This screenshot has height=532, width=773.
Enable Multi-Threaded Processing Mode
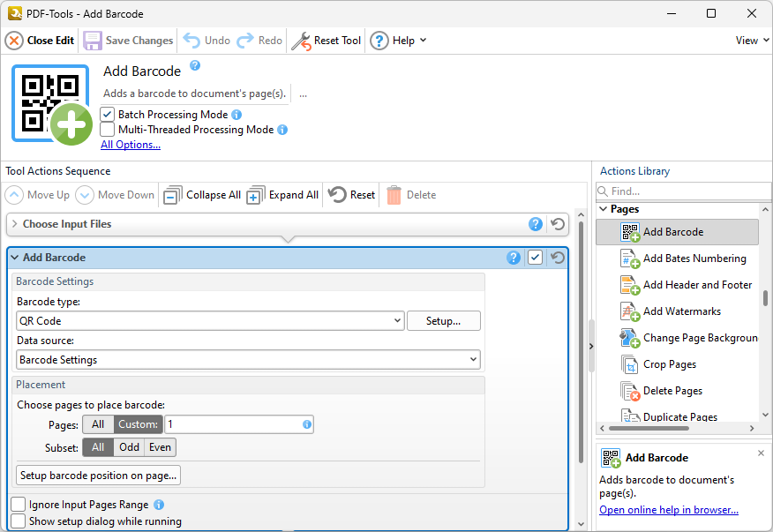click(x=107, y=130)
